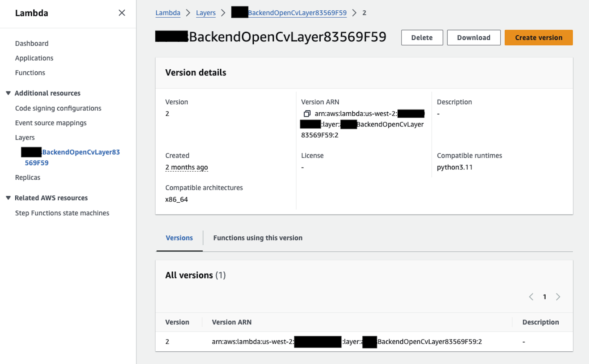589x364 pixels.
Task: Navigate to Applications in sidebar
Action: pos(34,58)
